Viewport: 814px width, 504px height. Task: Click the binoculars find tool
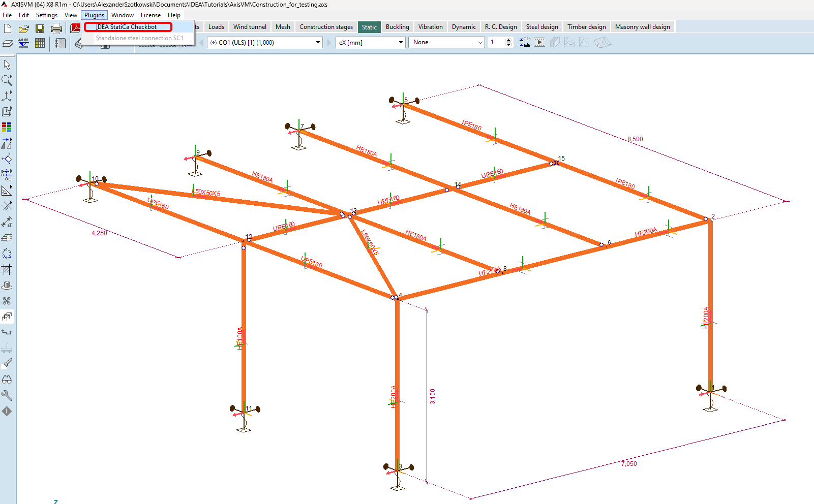pos(7,380)
